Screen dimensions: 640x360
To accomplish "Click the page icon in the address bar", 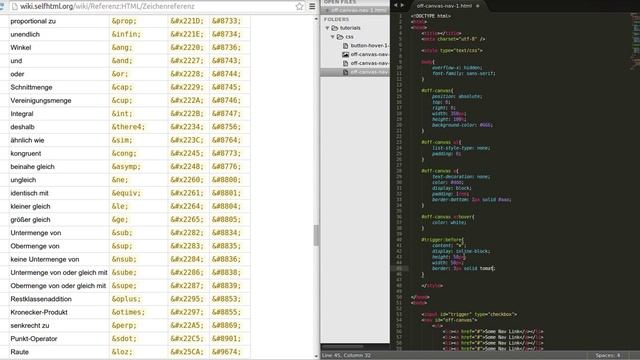I will [x=15, y=7].
